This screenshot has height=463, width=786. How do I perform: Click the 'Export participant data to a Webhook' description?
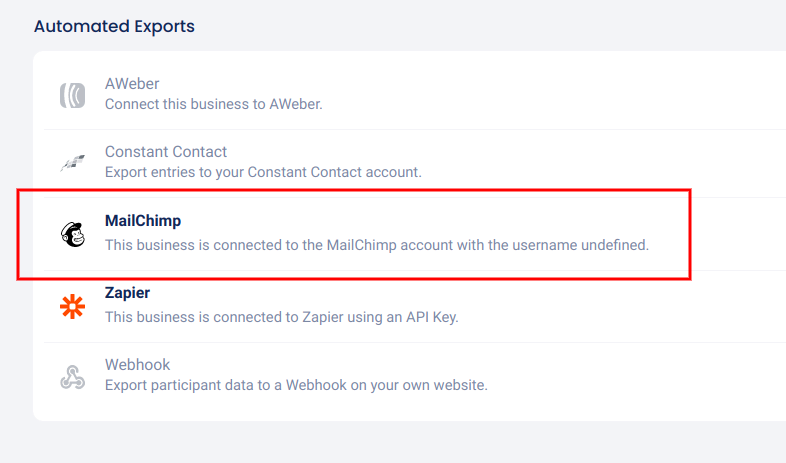[296, 385]
